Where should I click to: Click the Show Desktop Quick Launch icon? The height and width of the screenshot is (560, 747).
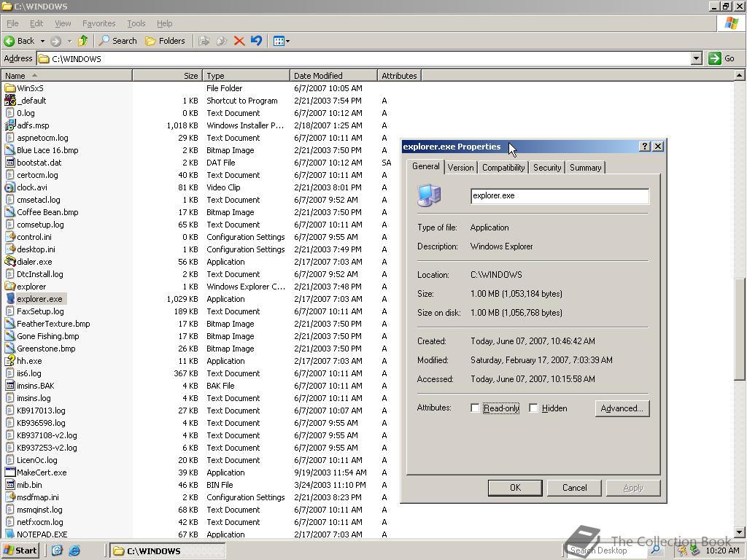(x=57, y=551)
